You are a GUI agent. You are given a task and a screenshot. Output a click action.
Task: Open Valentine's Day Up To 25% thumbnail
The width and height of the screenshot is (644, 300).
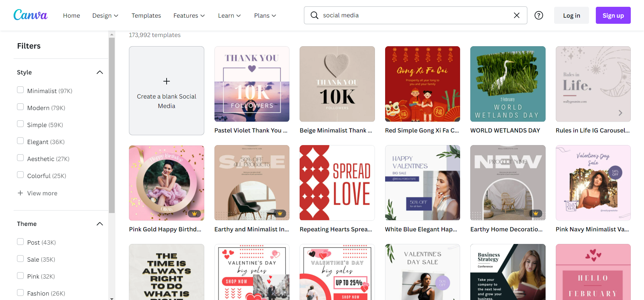pos(337,272)
